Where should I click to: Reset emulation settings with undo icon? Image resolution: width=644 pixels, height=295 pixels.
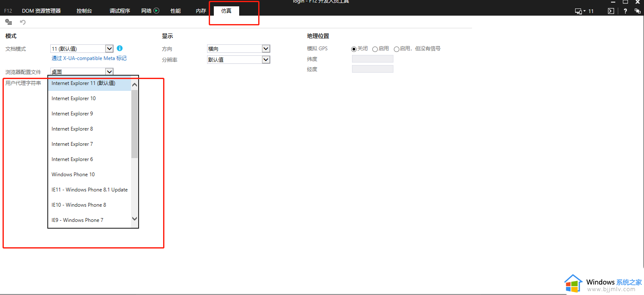(x=23, y=22)
